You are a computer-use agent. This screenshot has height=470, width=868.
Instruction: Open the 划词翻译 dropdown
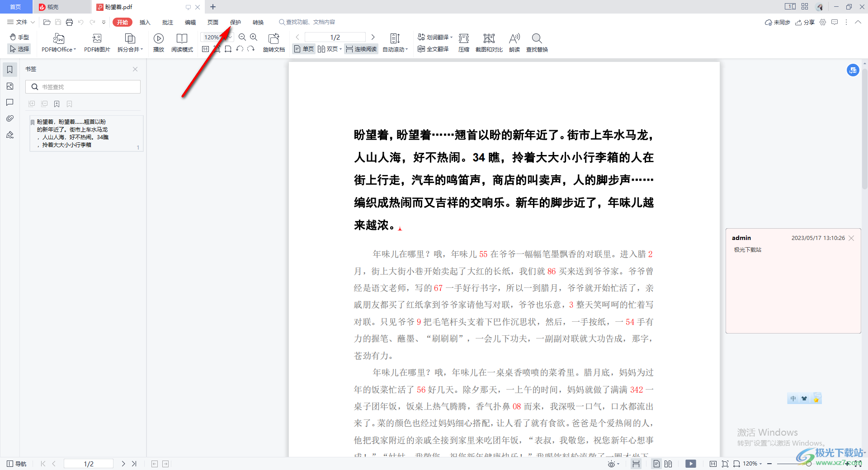(435, 37)
